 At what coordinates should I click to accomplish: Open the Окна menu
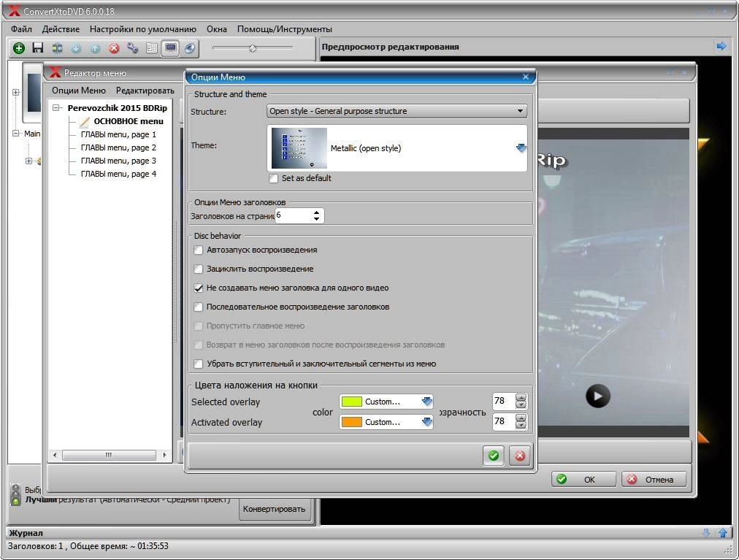tap(217, 29)
